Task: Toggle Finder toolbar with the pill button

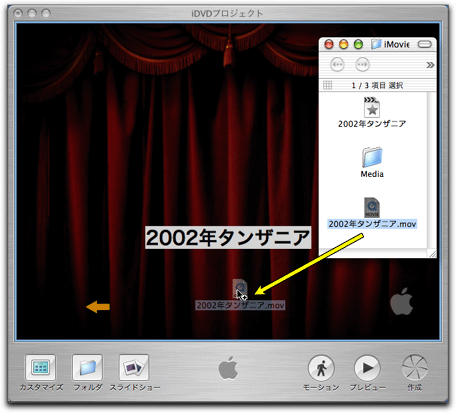Action: [x=425, y=44]
